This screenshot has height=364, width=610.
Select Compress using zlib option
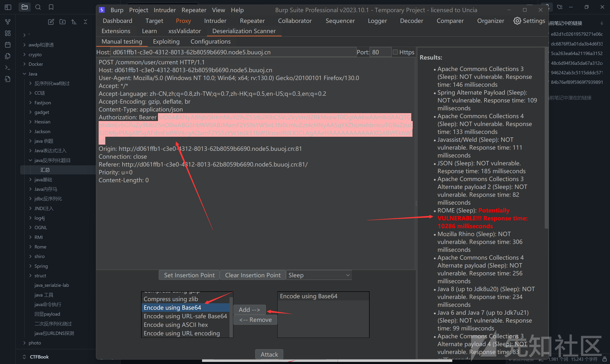[185, 299]
